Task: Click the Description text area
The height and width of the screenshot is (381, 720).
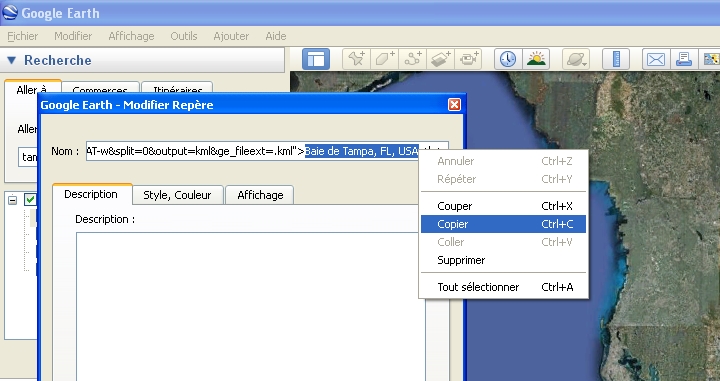Action: click(x=251, y=307)
